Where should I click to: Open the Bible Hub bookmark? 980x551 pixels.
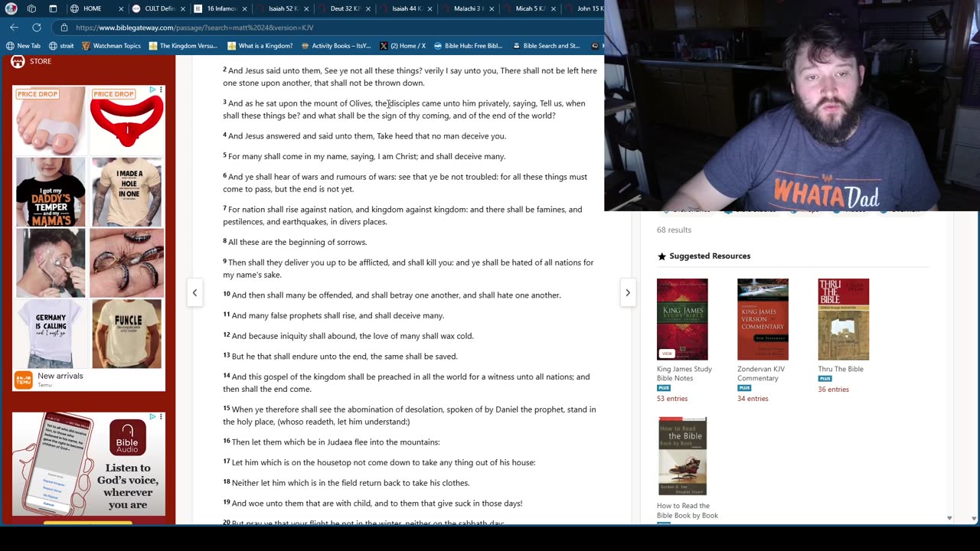point(468,46)
